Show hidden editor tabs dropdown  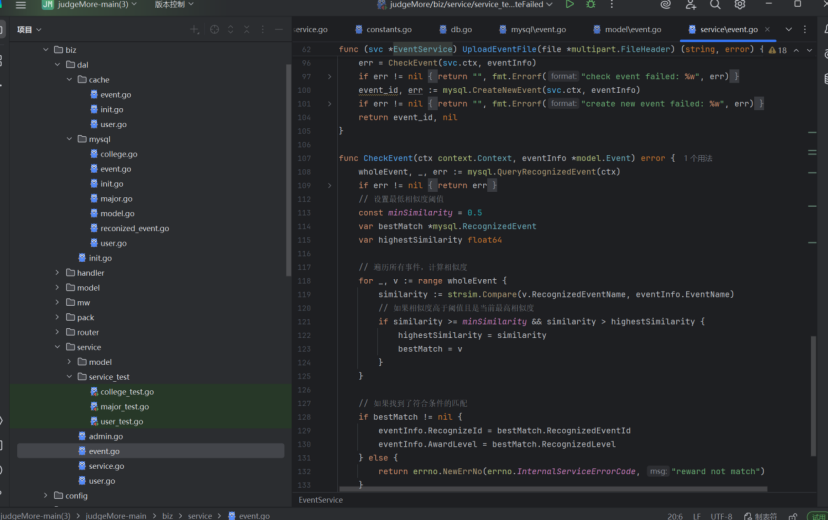pos(788,30)
